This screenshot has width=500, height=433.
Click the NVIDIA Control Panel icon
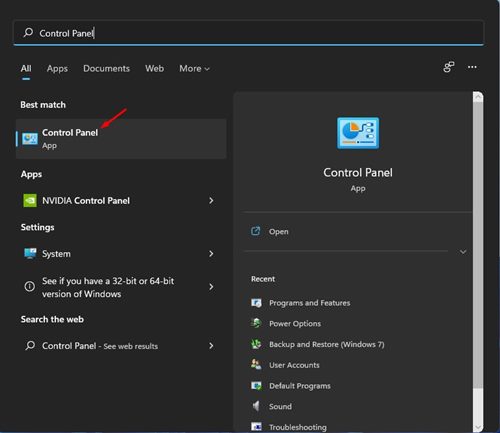[30, 200]
